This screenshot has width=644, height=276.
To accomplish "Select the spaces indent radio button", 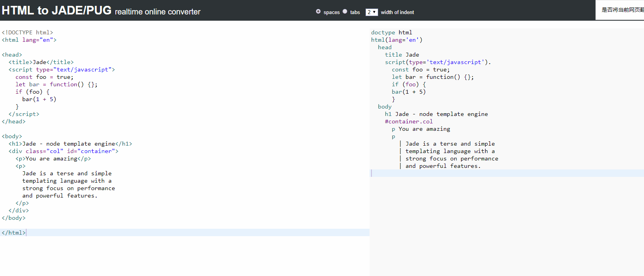I will [318, 11].
